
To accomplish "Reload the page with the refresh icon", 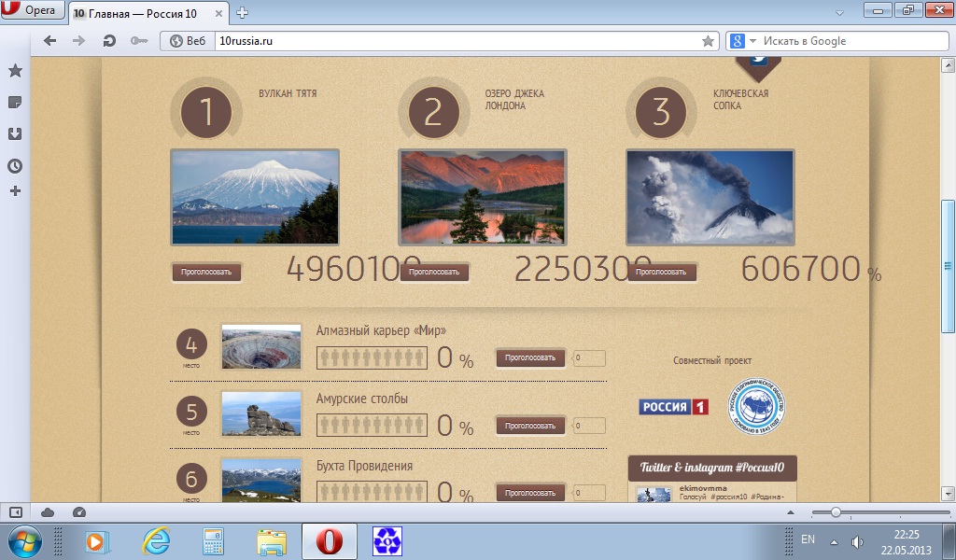I will tap(109, 41).
